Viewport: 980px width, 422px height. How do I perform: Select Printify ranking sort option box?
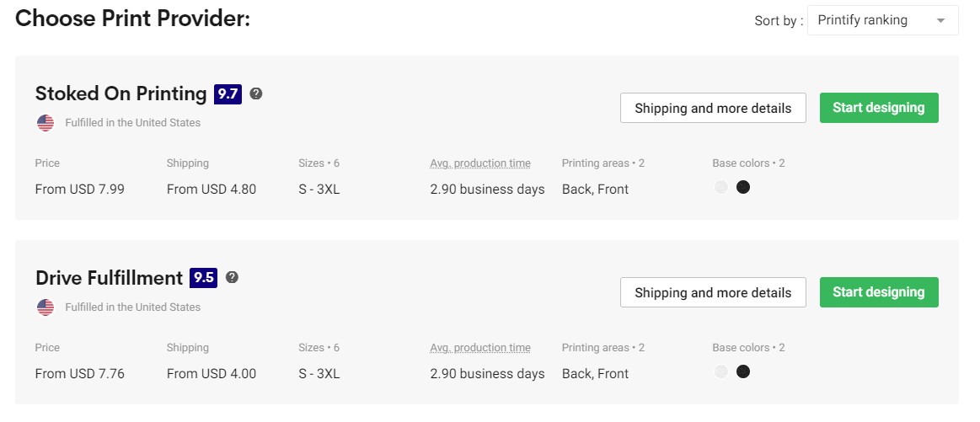click(x=882, y=20)
